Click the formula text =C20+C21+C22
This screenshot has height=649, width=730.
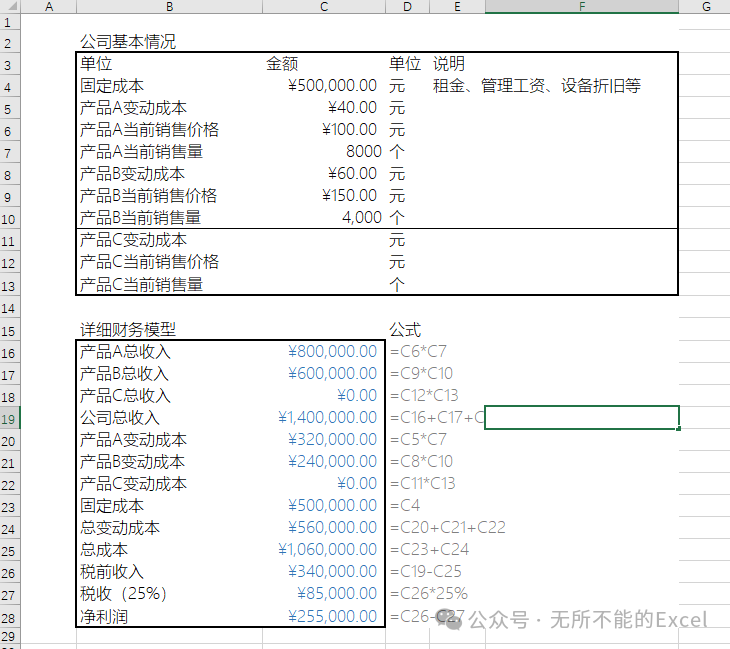tap(448, 527)
